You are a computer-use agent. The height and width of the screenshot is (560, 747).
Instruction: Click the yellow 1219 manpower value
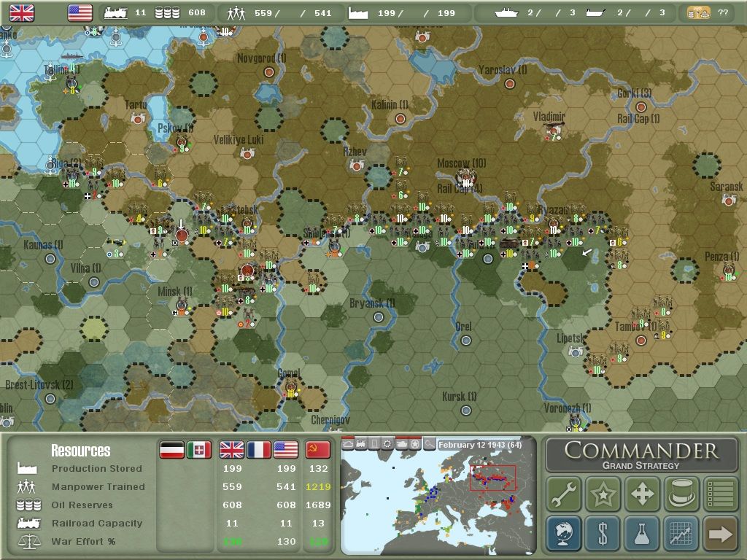click(x=318, y=486)
